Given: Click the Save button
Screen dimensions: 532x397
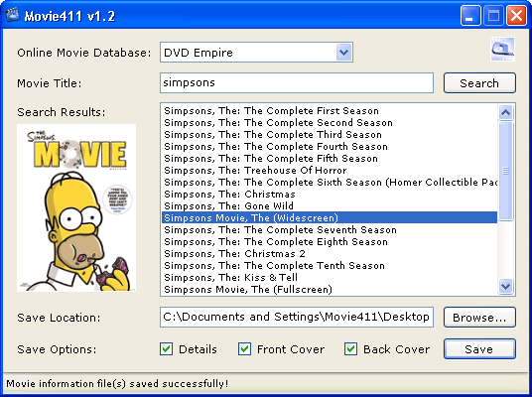Looking at the screenshot, I should point(479,348).
